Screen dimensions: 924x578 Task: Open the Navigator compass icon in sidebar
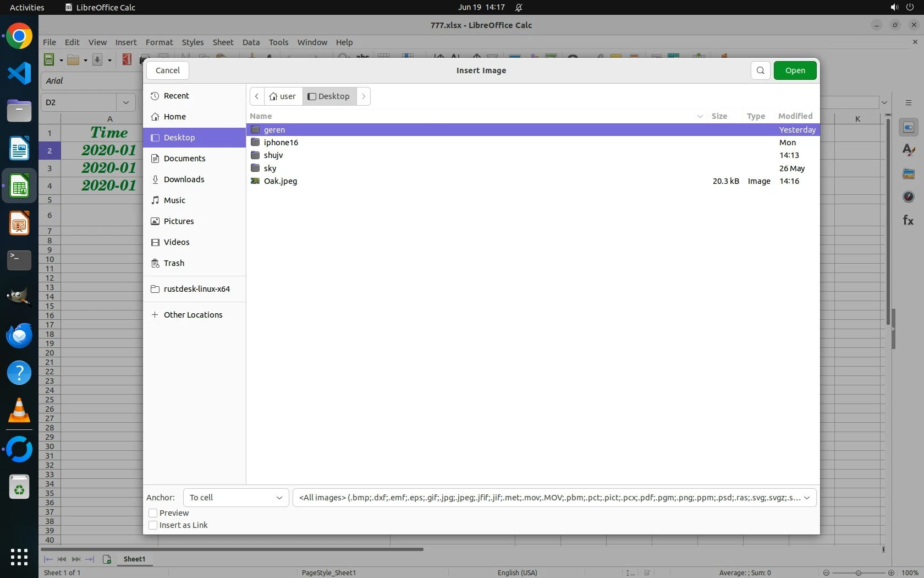click(x=908, y=197)
